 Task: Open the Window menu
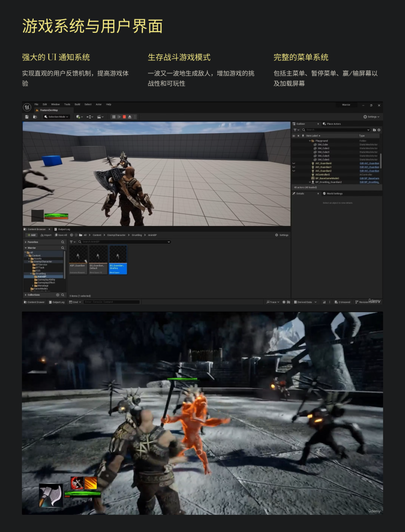(x=55, y=104)
